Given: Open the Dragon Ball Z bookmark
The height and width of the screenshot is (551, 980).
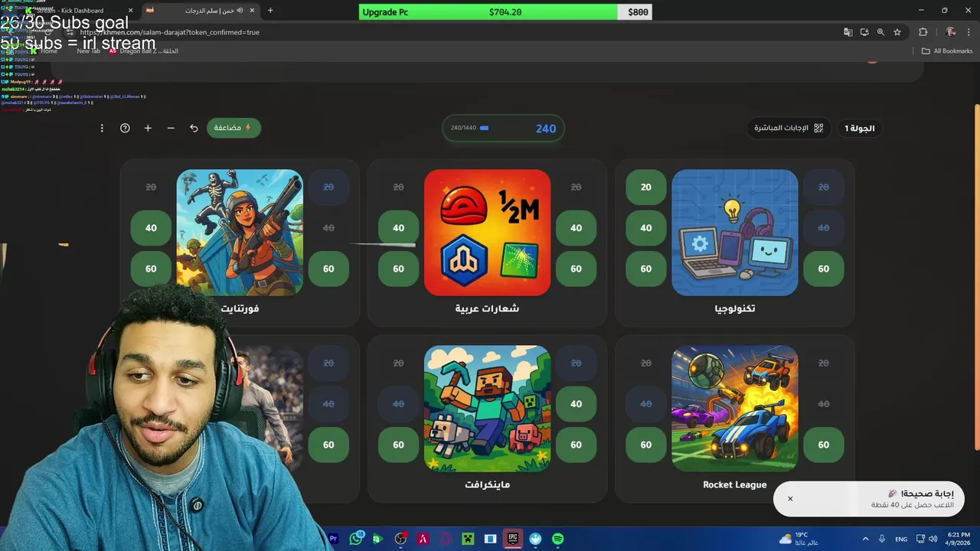Looking at the screenshot, I should click(x=143, y=51).
